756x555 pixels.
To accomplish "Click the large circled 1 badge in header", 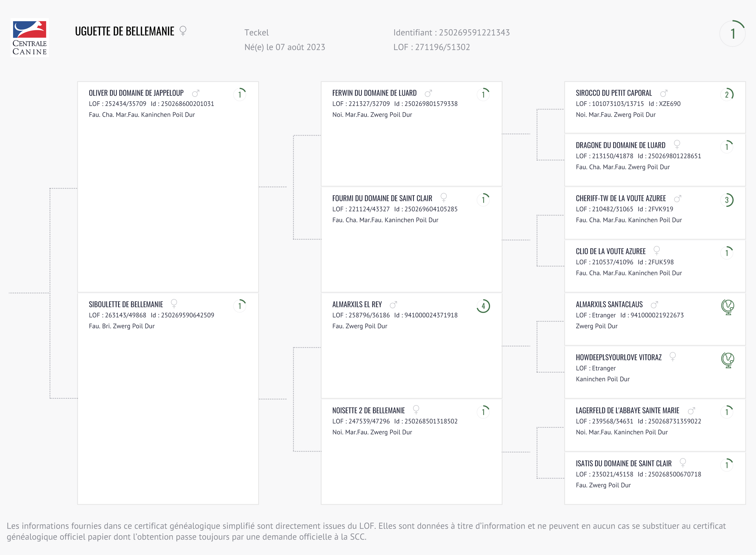I will click(732, 33).
